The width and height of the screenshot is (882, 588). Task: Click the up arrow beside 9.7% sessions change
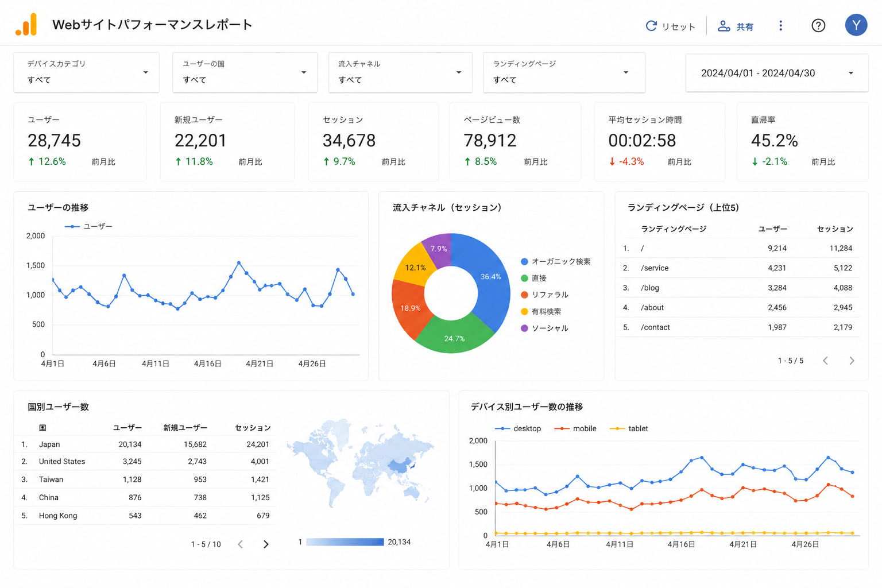click(326, 162)
